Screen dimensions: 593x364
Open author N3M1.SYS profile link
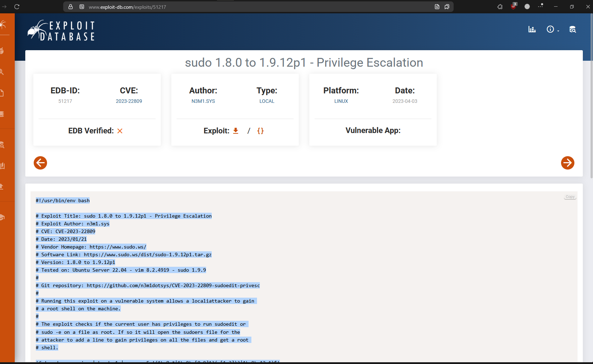pos(203,101)
